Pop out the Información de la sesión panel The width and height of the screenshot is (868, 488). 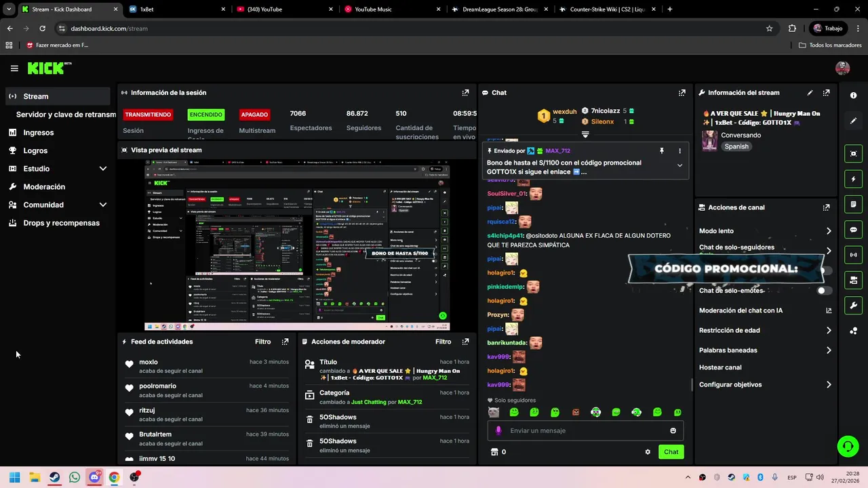[465, 93]
